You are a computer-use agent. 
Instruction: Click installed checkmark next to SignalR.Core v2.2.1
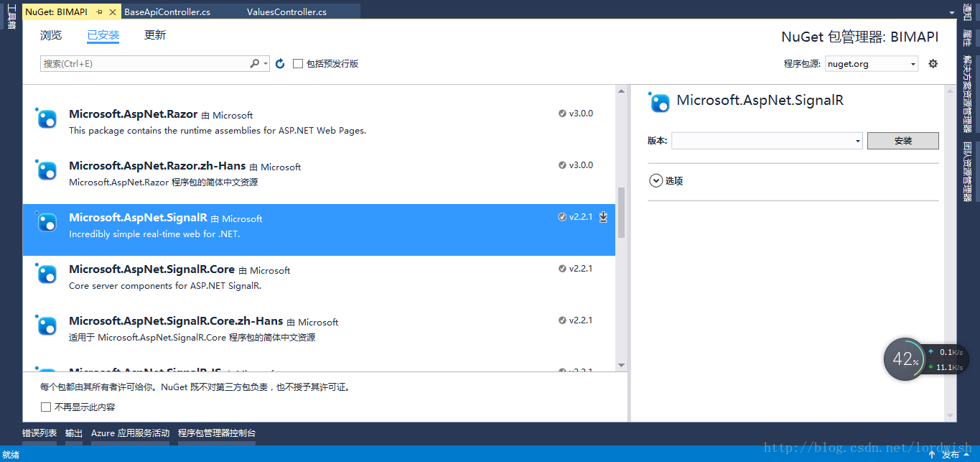562,269
